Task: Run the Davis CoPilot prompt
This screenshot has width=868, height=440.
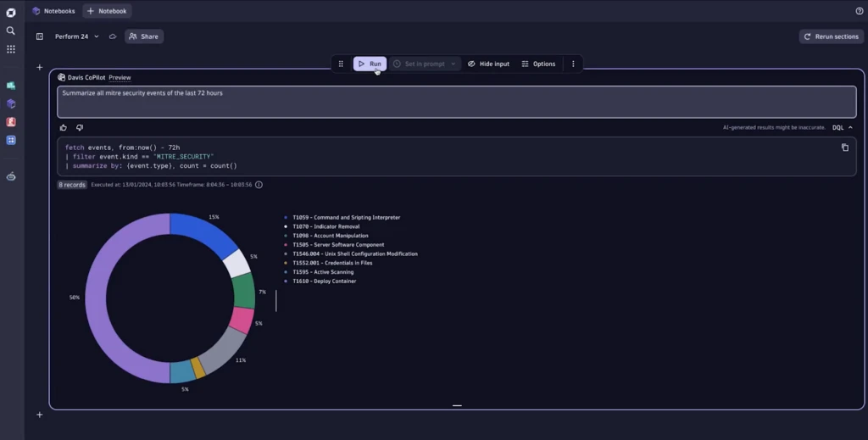Action: click(x=370, y=64)
